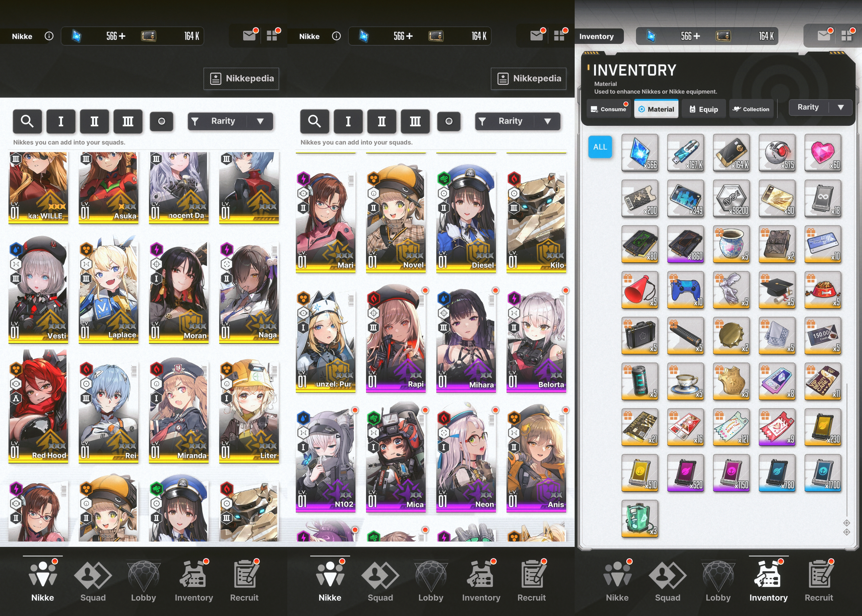
Task: Select pink heart item x60 in Inventory
Action: [x=823, y=153]
